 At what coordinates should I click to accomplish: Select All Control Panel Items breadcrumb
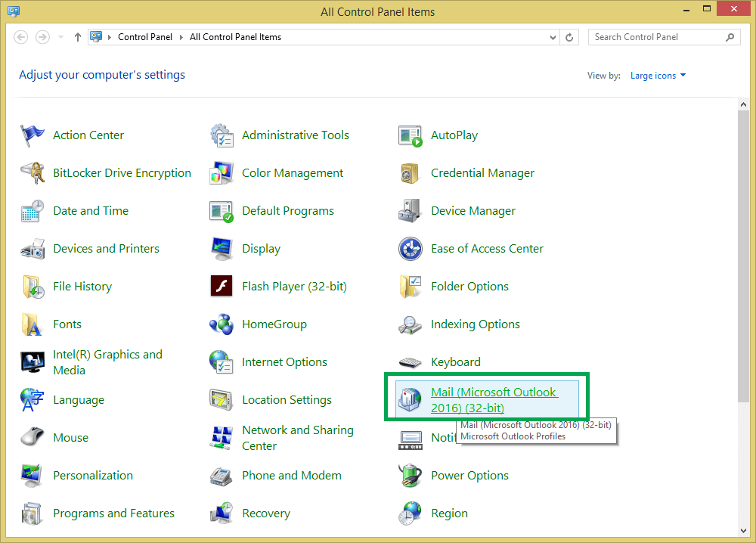pyautogui.click(x=235, y=37)
